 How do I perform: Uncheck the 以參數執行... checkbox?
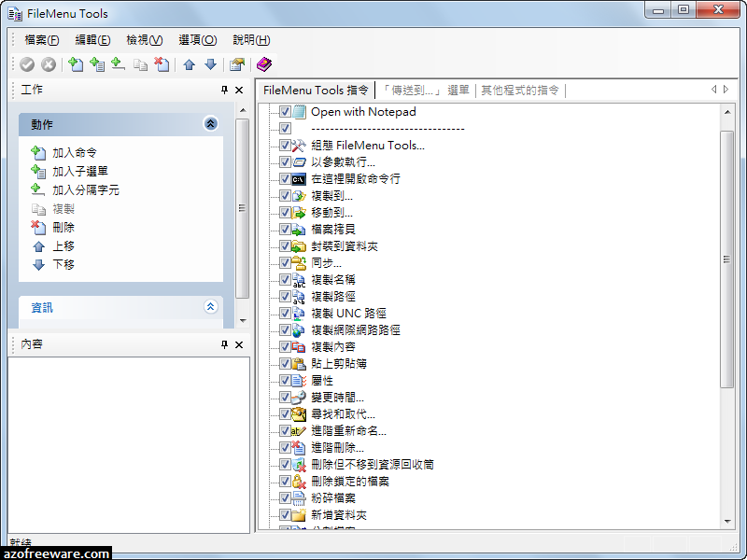[x=285, y=162]
